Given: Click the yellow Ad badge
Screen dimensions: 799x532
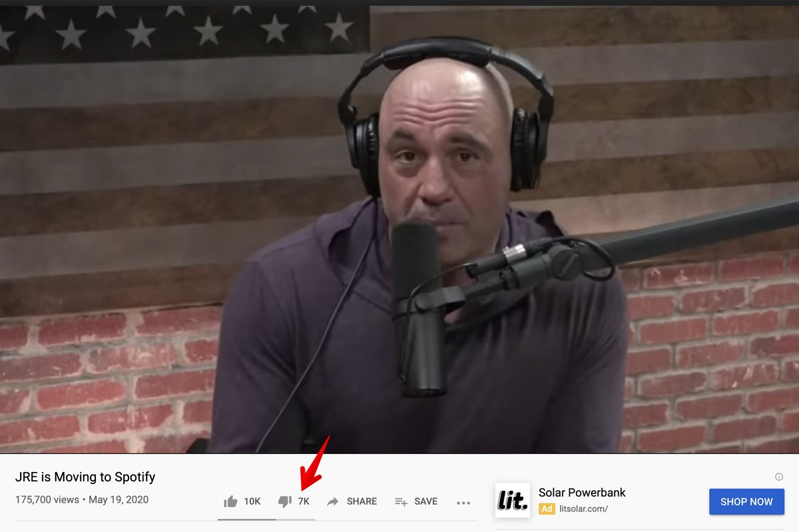Looking at the screenshot, I should pos(547,509).
